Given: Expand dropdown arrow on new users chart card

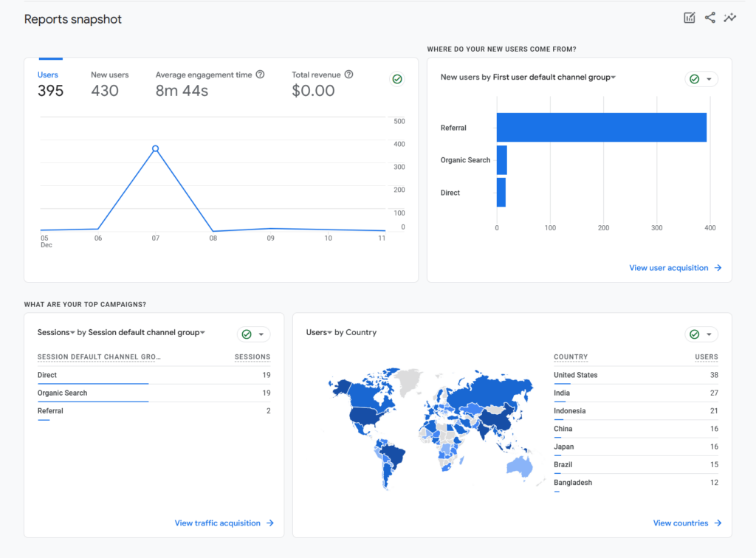Looking at the screenshot, I should point(710,79).
